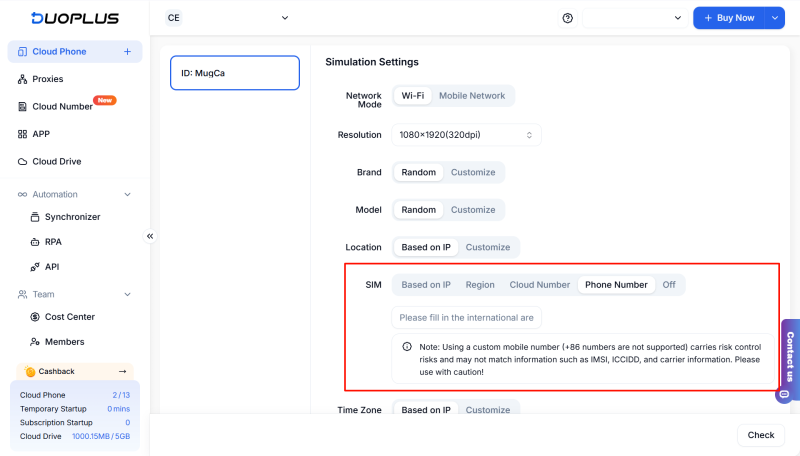Open Cloud Drive in the sidebar
This screenshot has height=456, width=800.
coord(56,161)
